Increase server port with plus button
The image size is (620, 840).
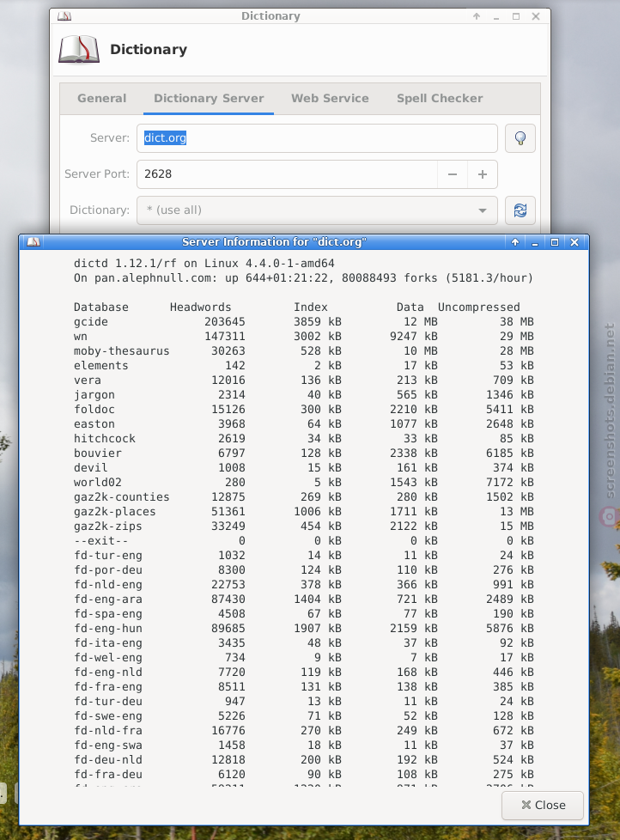pos(483,174)
